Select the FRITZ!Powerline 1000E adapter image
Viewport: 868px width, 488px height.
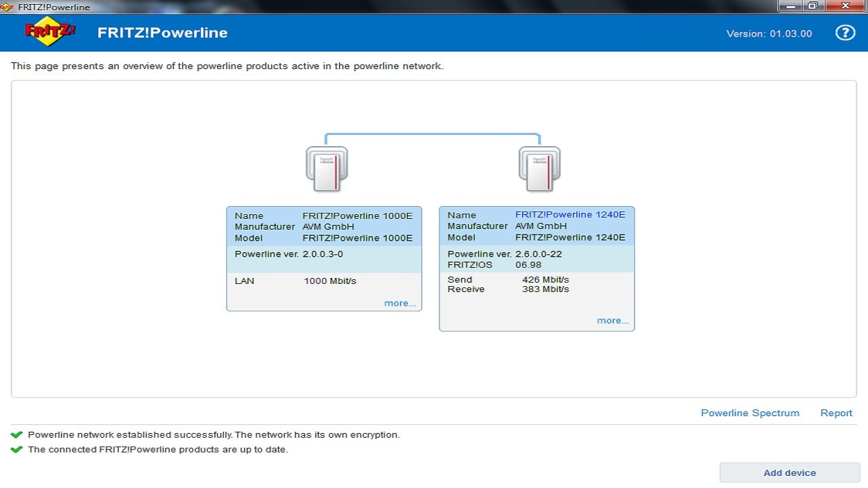326,169
